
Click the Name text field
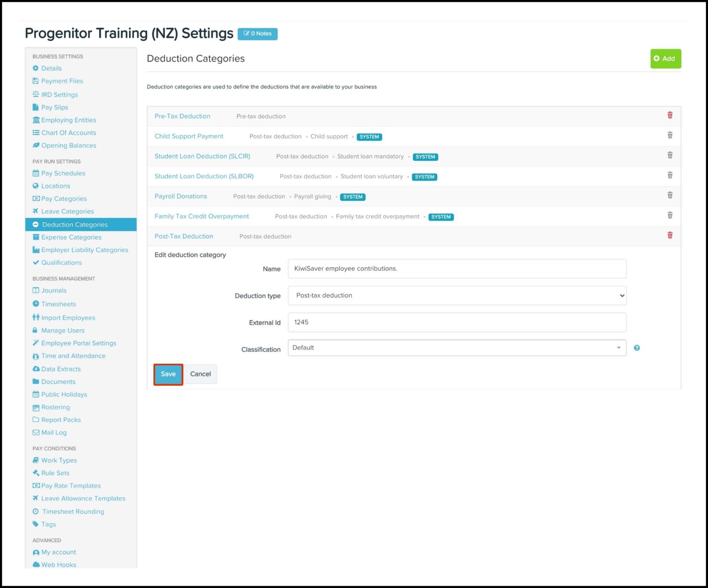(457, 269)
